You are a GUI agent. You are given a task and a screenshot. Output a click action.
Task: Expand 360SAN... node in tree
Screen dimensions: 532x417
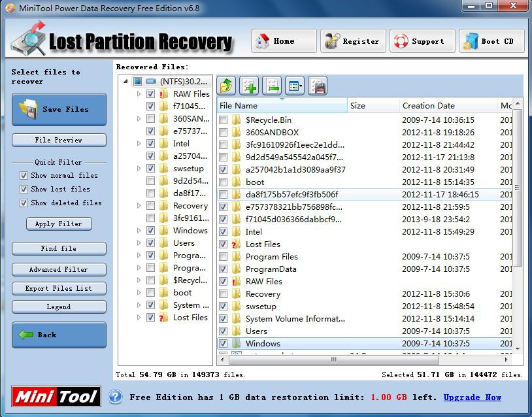139,119
